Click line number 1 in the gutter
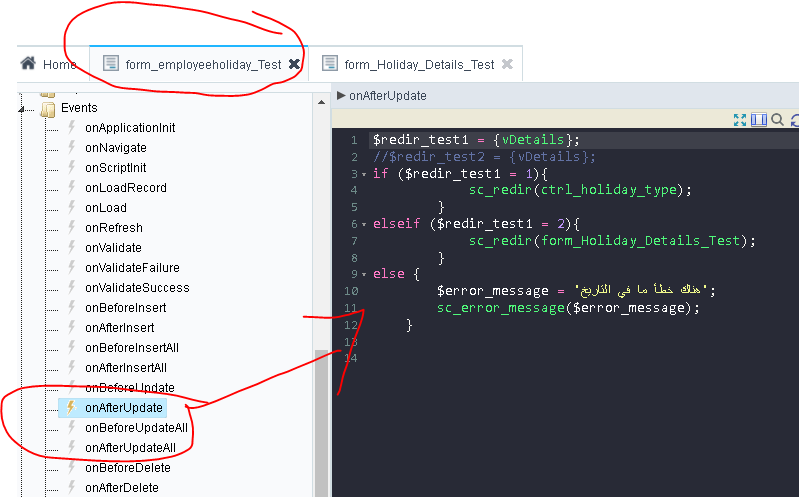This screenshot has width=799, height=497. click(x=354, y=140)
